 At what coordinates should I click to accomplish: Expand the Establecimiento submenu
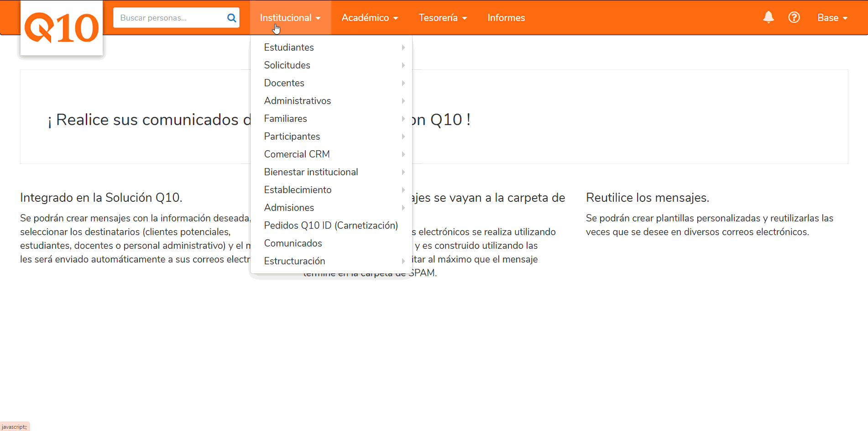331,190
